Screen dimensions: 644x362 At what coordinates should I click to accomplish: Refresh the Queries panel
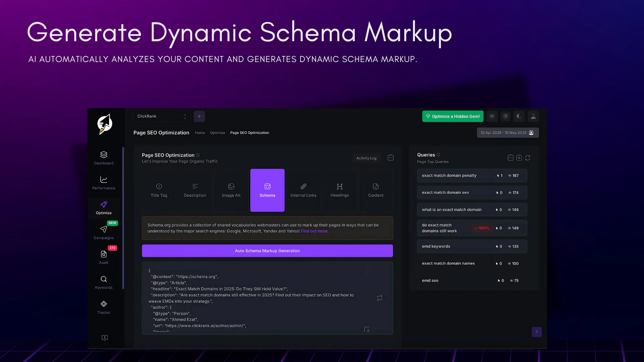528,158
